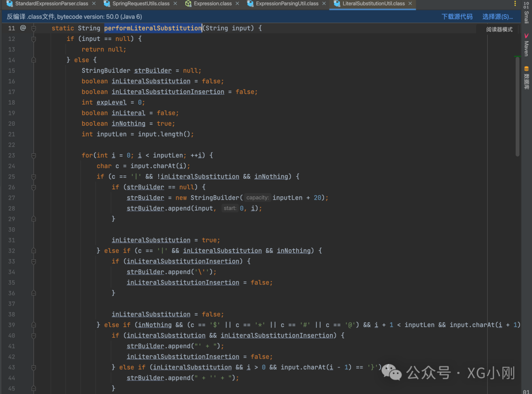Image resolution: width=532 pixels, height=394 pixels.
Task: Click the 阅读器模式 reader mode button
Action: 499,30
